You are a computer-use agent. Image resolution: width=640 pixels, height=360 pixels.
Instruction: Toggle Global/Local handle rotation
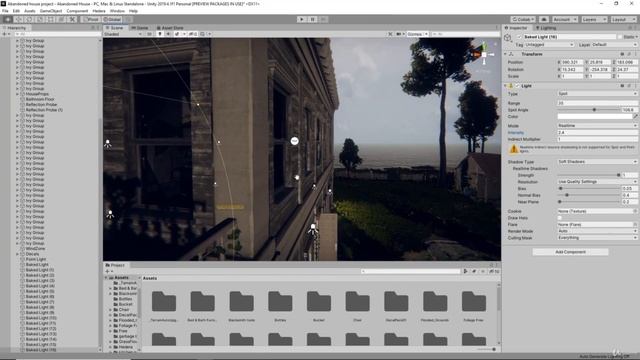pyautogui.click(x=111, y=19)
